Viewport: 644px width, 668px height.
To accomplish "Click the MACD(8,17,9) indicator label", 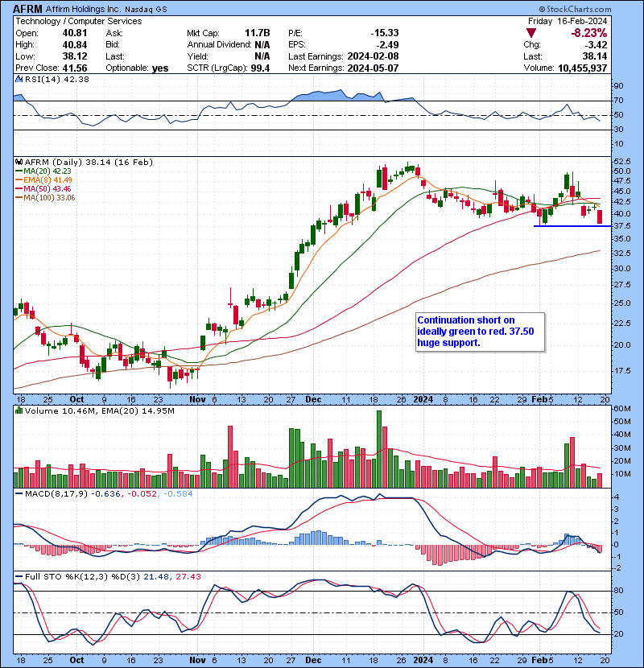I will click(56, 494).
